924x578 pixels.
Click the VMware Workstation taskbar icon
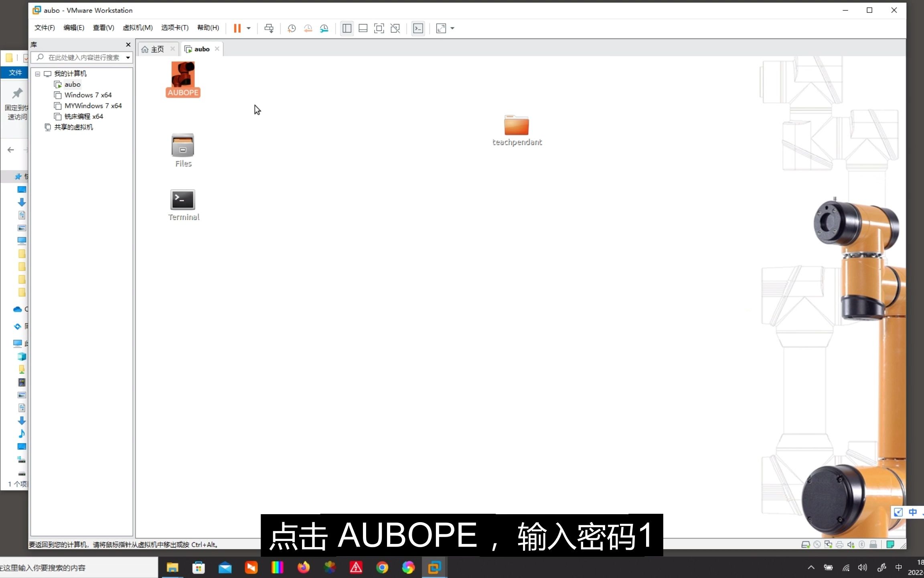click(434, 568)
